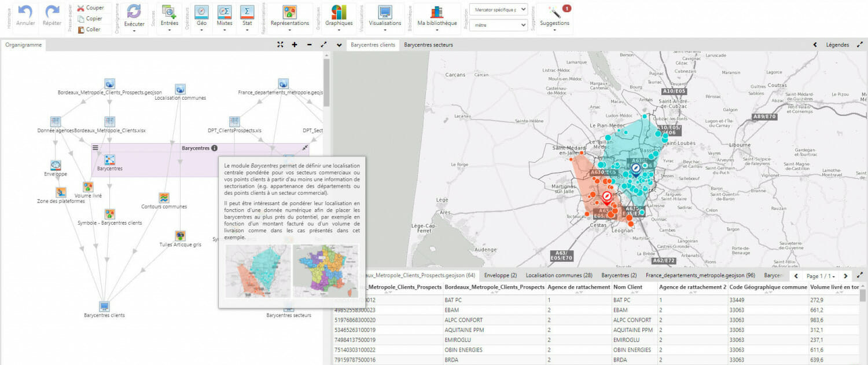Open the Enveloppe (2) data tab

tap(501, 275)
